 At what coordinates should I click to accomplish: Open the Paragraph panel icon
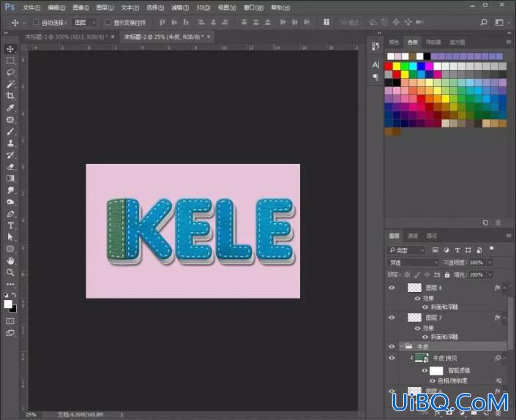(x=375, y=78)
